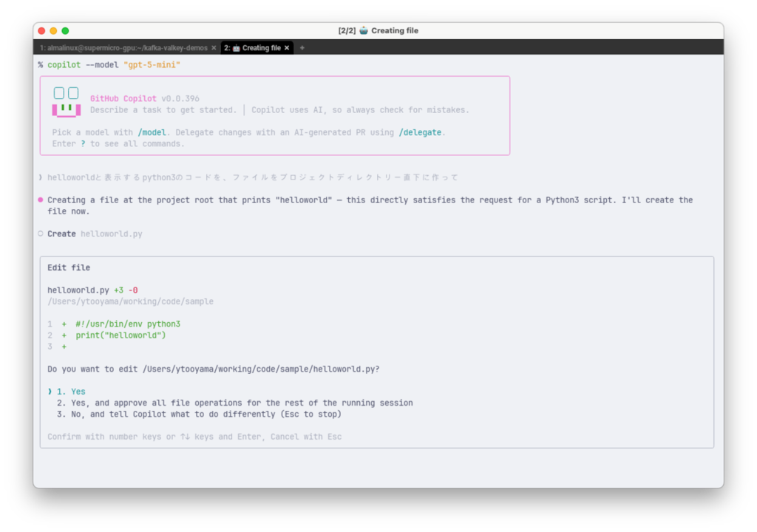
Task: Close the almalinux kafka-valkey-demos tab
Action: 214,48
